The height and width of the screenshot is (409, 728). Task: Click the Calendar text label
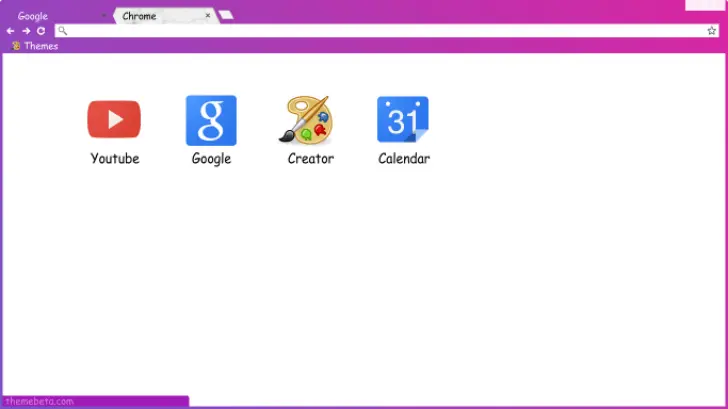[404, 159]
